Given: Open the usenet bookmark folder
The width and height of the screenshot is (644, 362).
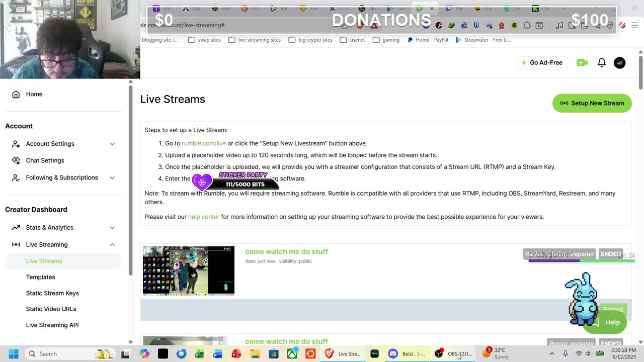Looking at the screenshot, I should point(353,40).
